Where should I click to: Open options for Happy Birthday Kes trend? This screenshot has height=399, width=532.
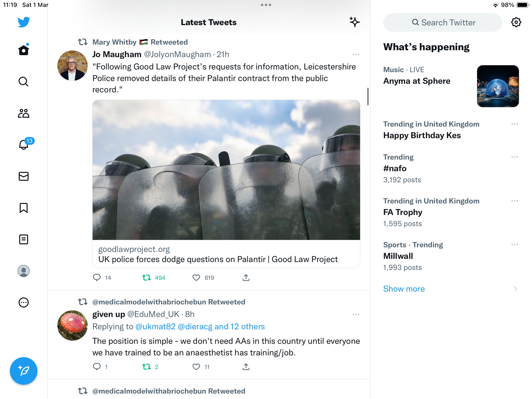pos(515,124)
